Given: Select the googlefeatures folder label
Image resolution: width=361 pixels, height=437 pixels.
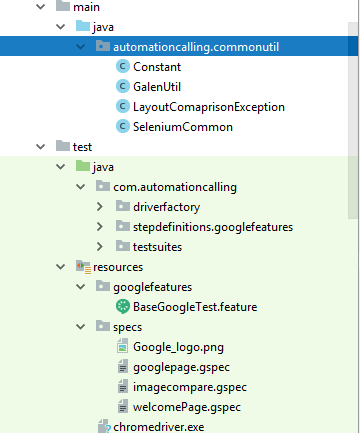Looking at the screenshot, I should tap(153, 287).
